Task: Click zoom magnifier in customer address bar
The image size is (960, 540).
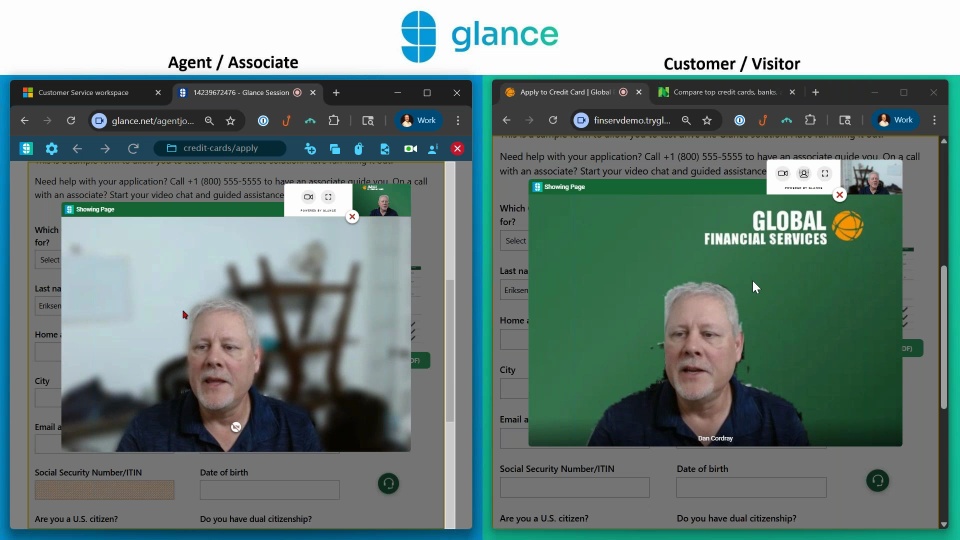Action: (x=686, y=121)
